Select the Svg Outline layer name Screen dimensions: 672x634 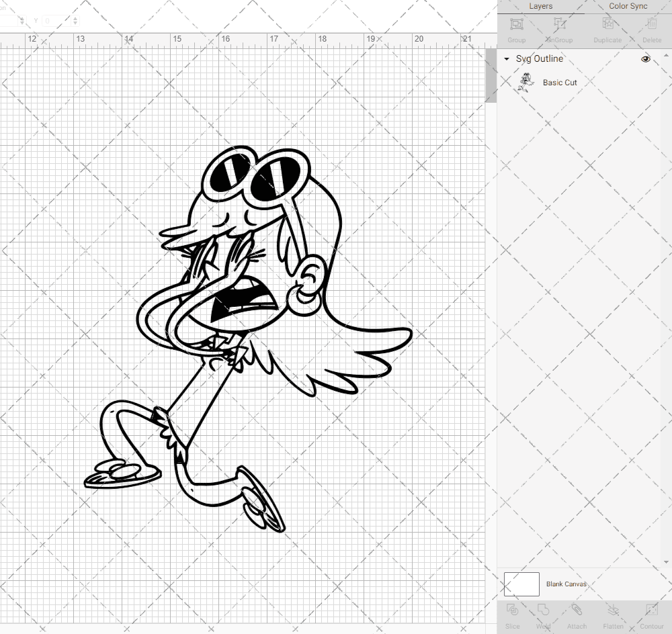(x=539, y=59)
